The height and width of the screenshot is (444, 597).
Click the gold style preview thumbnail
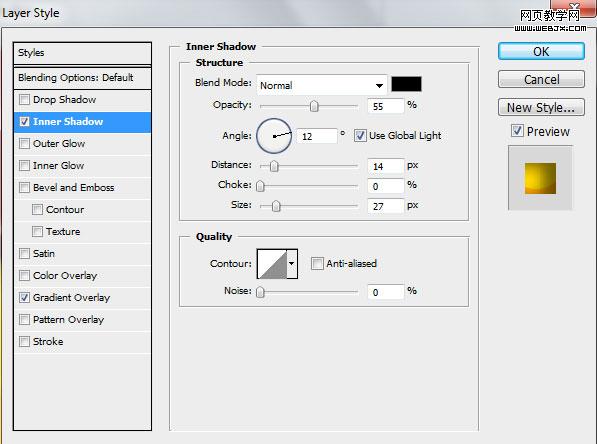coord(540,178)
